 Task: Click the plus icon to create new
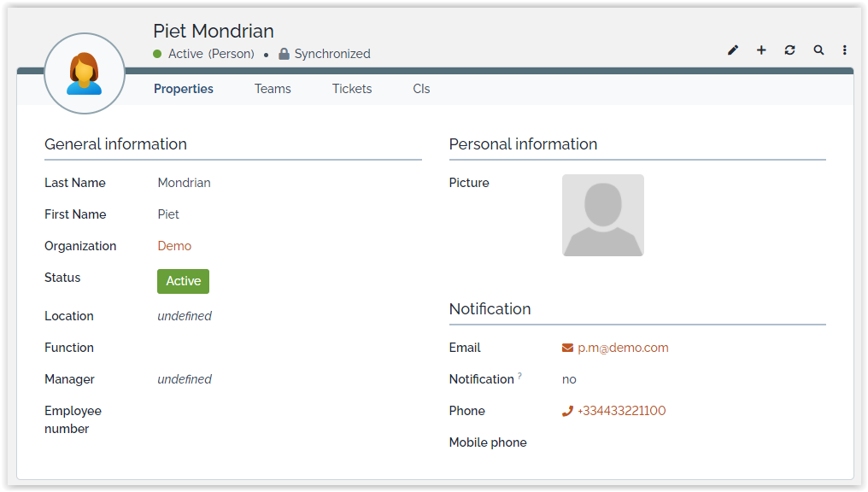761,50
